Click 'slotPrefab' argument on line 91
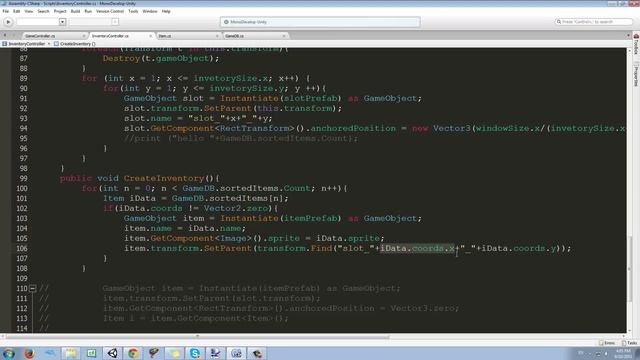This screenshot has width=640, height=360. click(311, 98)
